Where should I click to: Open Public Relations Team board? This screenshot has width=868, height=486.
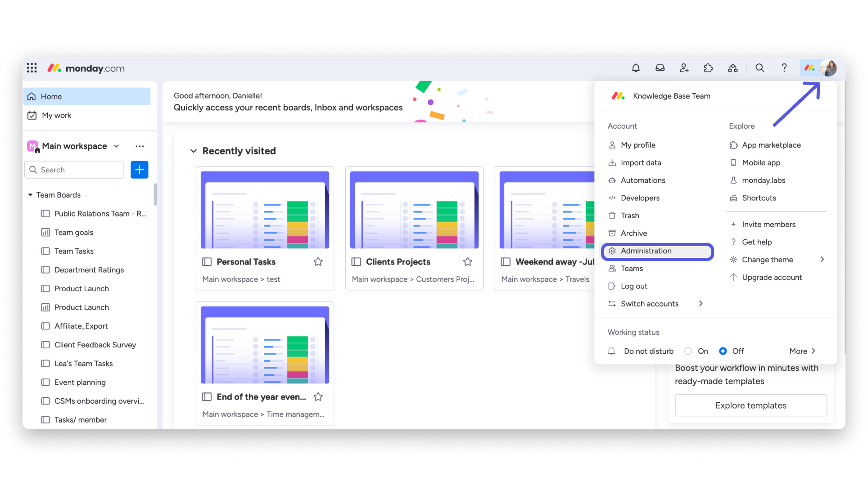point(100,214)
